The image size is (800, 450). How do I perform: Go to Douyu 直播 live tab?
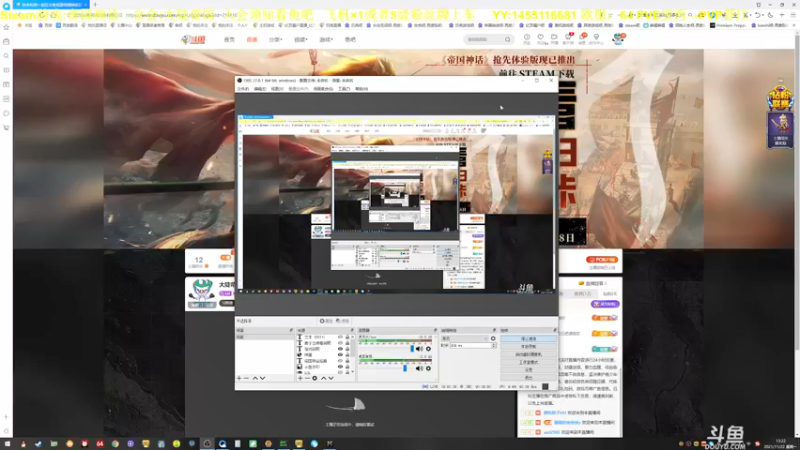(252, 39)
